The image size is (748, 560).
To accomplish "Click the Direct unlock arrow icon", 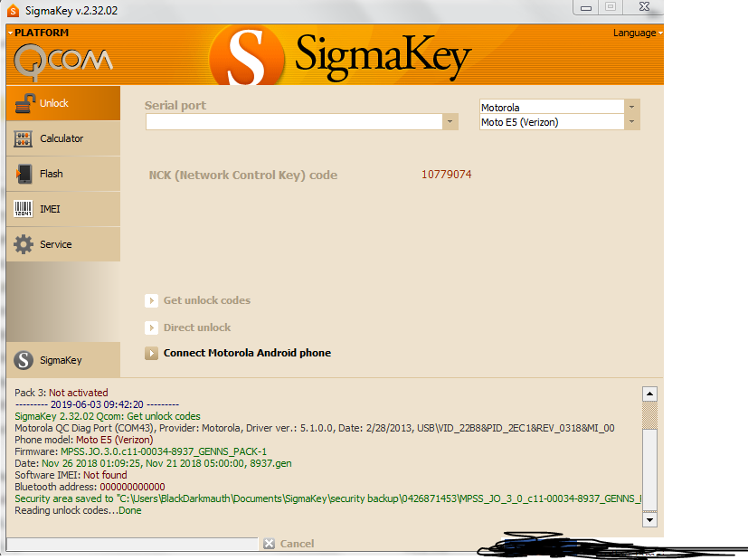I will pyautogui.click(x=151, y=327).
